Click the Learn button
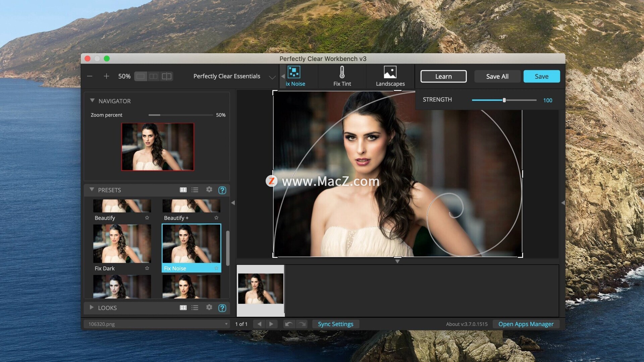The width and height of the screenshot is (644, 362). point(443,76)
